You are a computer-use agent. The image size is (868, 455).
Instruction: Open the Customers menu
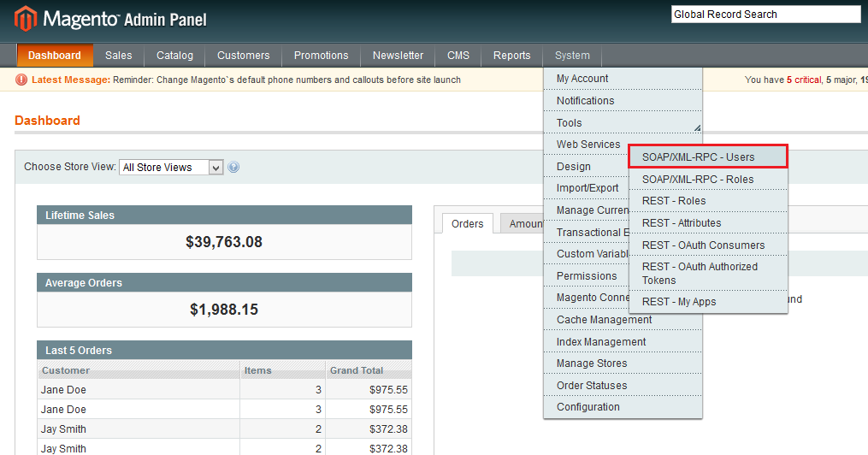tap(243, 56)
